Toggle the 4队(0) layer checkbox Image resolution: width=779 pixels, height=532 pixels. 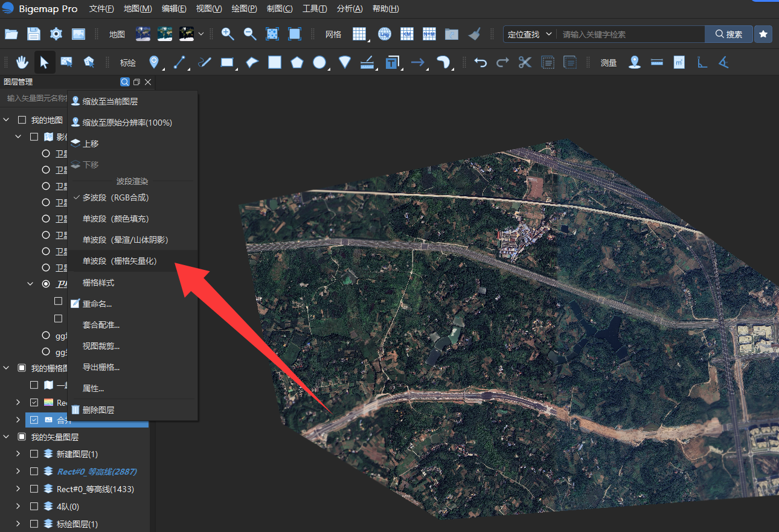click(x=34, y=507)
